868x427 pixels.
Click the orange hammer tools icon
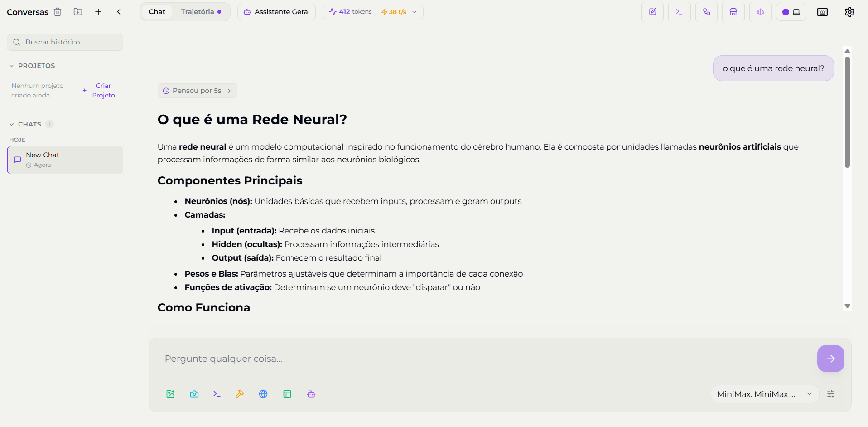[240, 394]
